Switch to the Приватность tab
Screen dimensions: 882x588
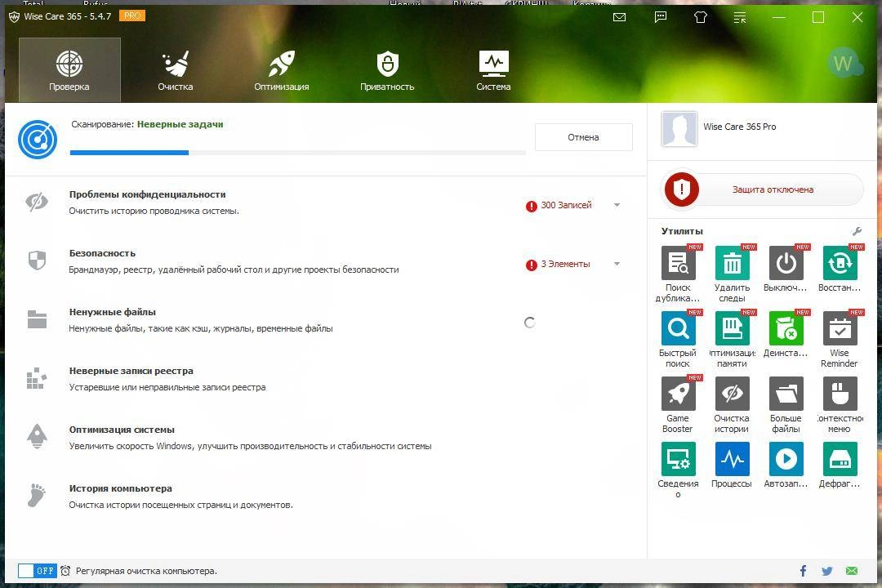[x=387, y=69]
